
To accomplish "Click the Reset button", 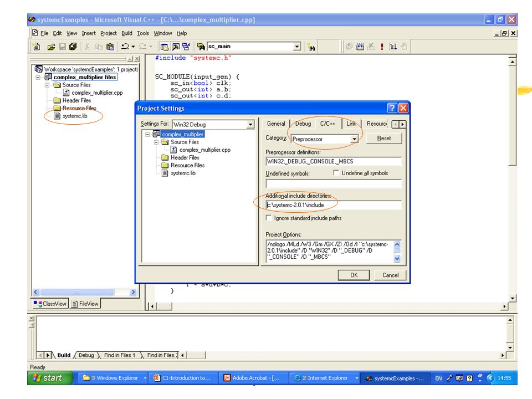I will [383, 139].
